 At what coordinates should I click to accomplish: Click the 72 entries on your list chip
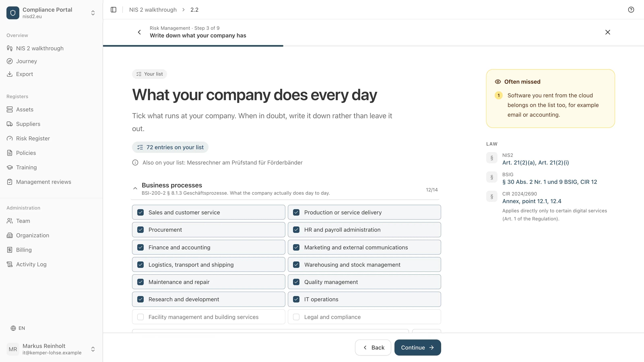(x=170, y=147)
